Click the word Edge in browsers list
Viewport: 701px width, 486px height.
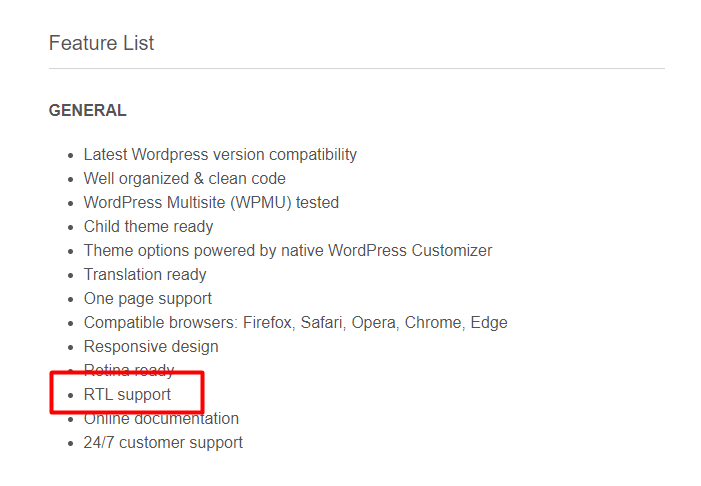(489, 323)
